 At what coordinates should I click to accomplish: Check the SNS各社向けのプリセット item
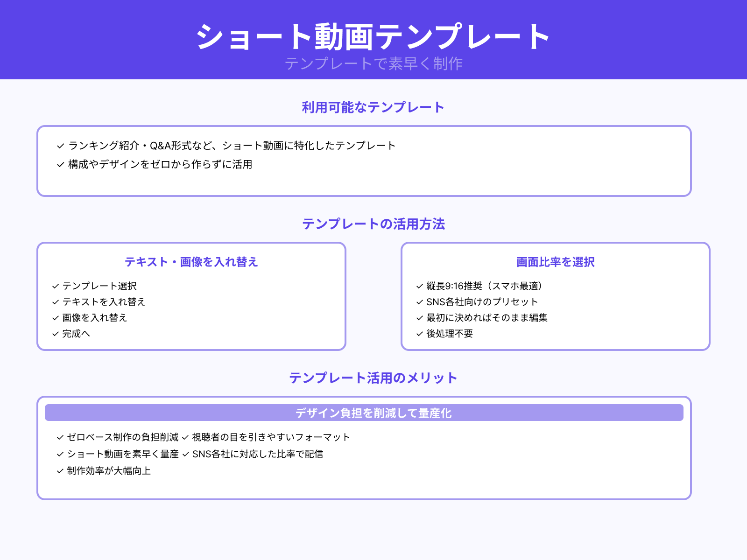coord(481,302)
